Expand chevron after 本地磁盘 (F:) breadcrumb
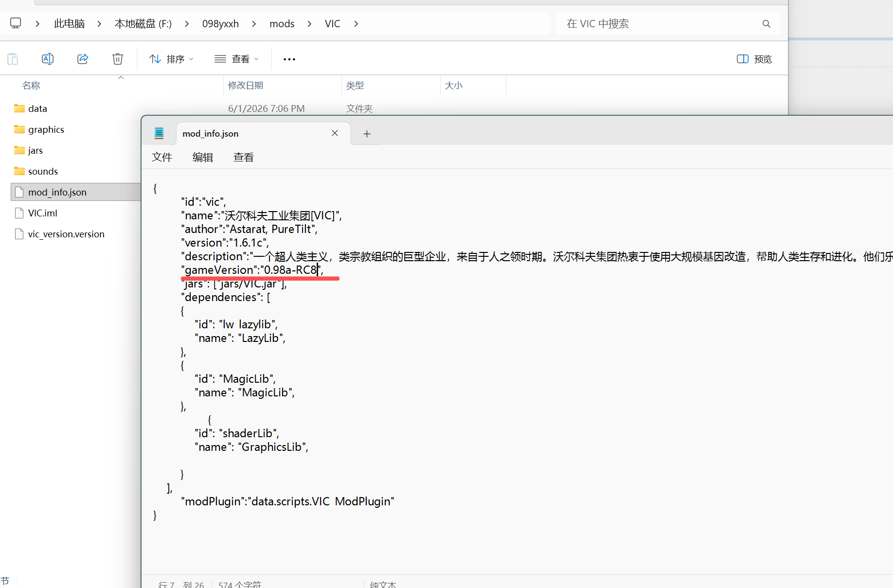Viewport: 893px width, 588px height. pyautogui.click(x=187, y=24)
